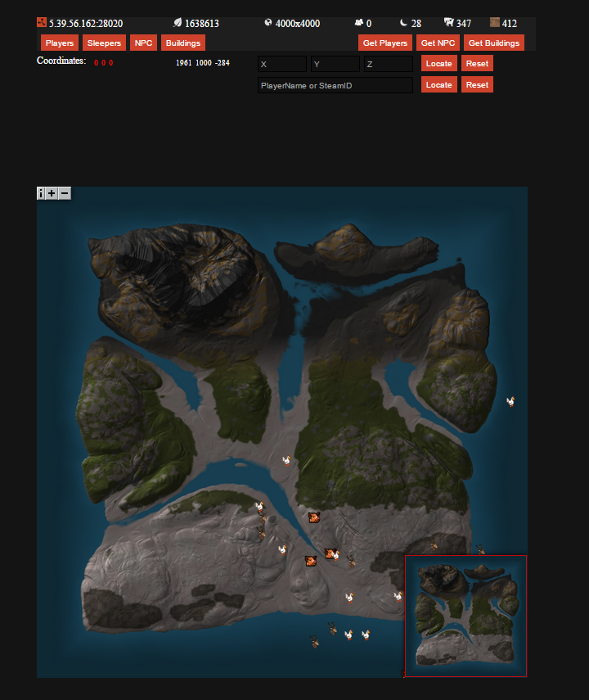
Task: Focus the X coordinate input
Action: click(x=282, y=64)
